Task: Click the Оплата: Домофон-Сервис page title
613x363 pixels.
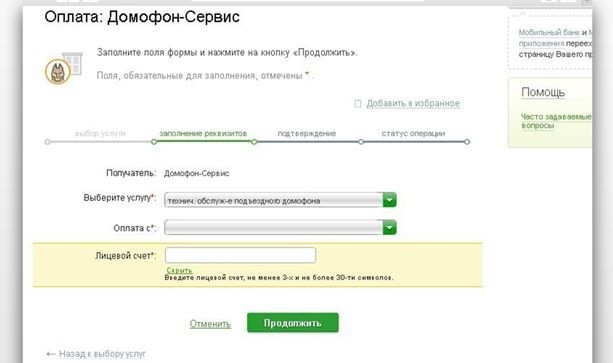Action: tap(142, 17)
